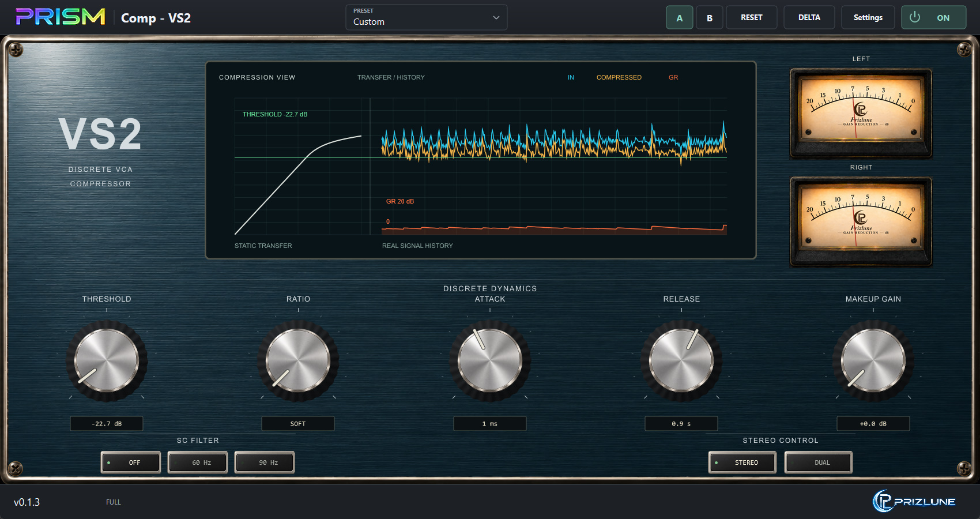Click the THRESHOLD -22.7 dB graph label
Screen dimensions: 980x519
click(x=275, y=114)
